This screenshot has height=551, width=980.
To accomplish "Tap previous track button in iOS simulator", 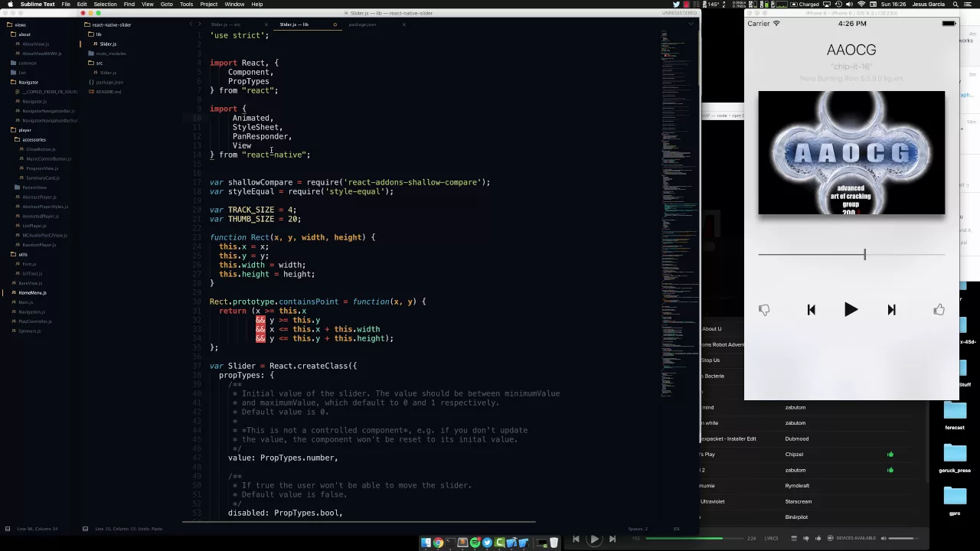I will 812,310.
